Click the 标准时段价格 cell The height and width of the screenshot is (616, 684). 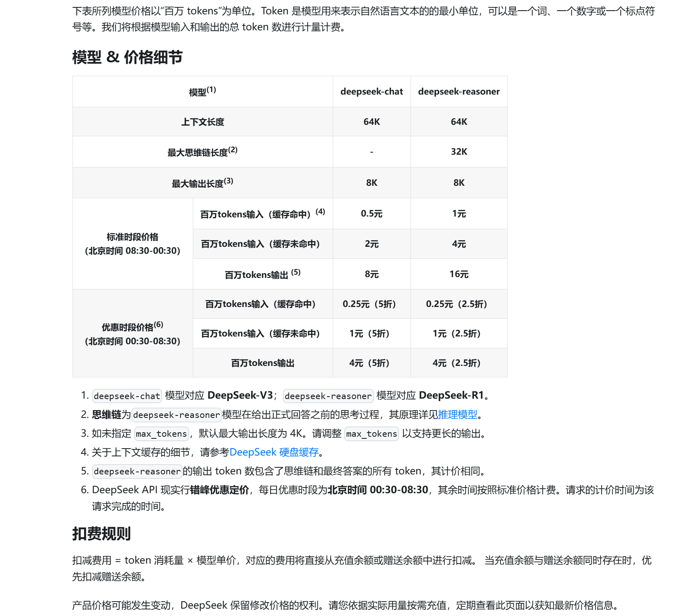(x=133, y=244)
